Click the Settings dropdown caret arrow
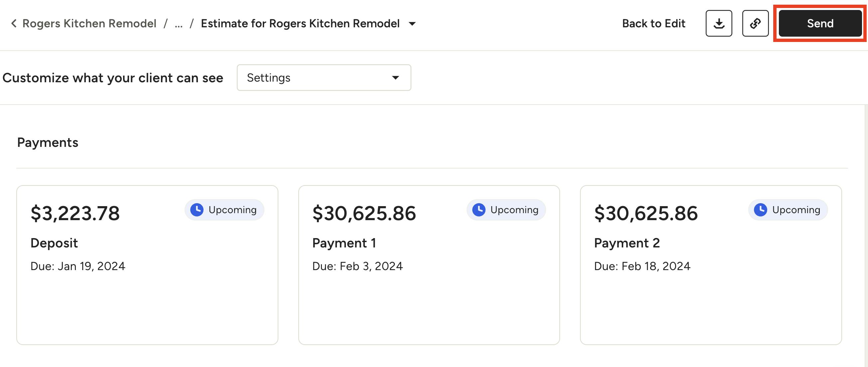The width and height of the screenshot is (868, 367). coord(395,78)
